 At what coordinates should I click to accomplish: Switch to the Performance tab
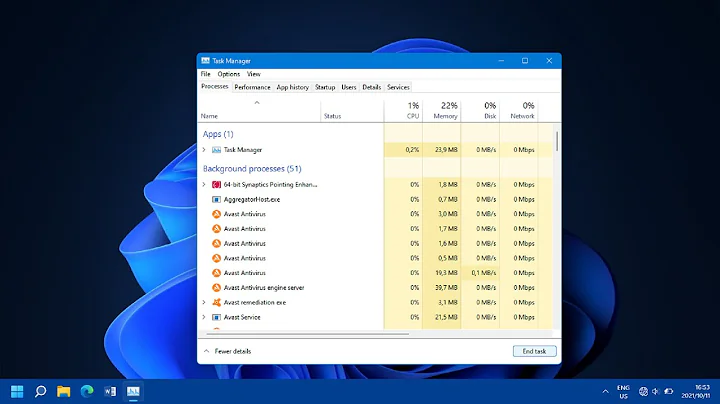click(252, 87)
